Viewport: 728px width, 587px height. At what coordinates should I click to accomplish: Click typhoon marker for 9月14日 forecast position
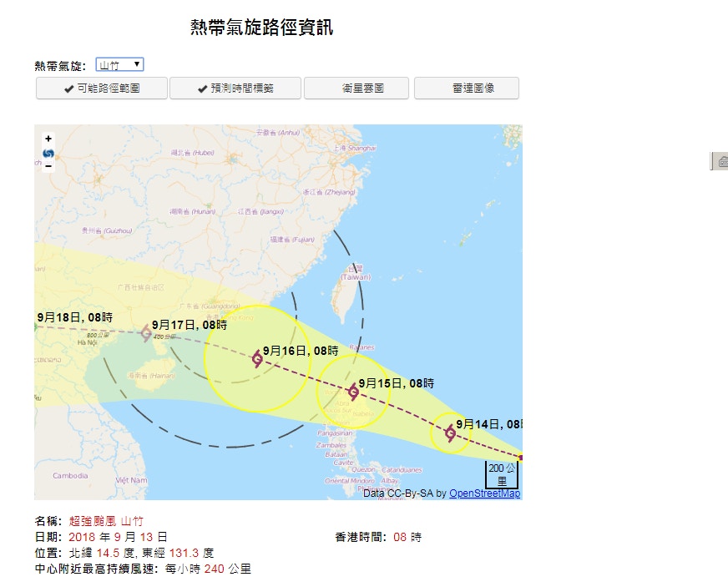tap(450, 433)
